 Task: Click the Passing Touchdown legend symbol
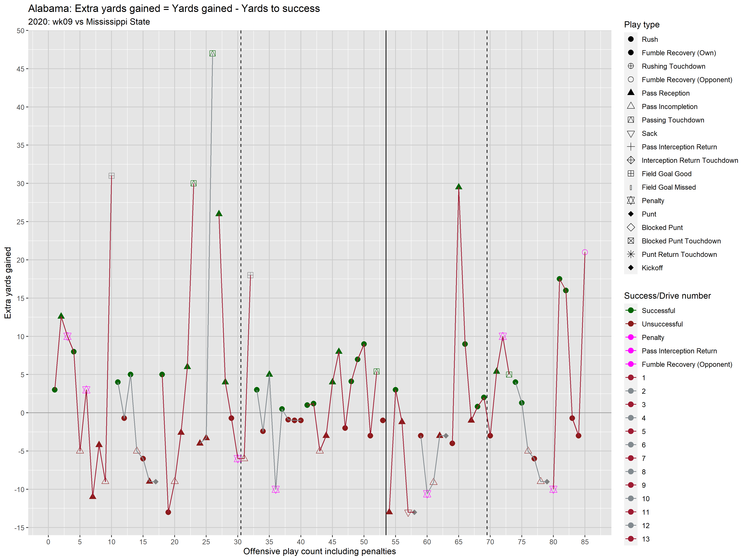tap(630, 120)
